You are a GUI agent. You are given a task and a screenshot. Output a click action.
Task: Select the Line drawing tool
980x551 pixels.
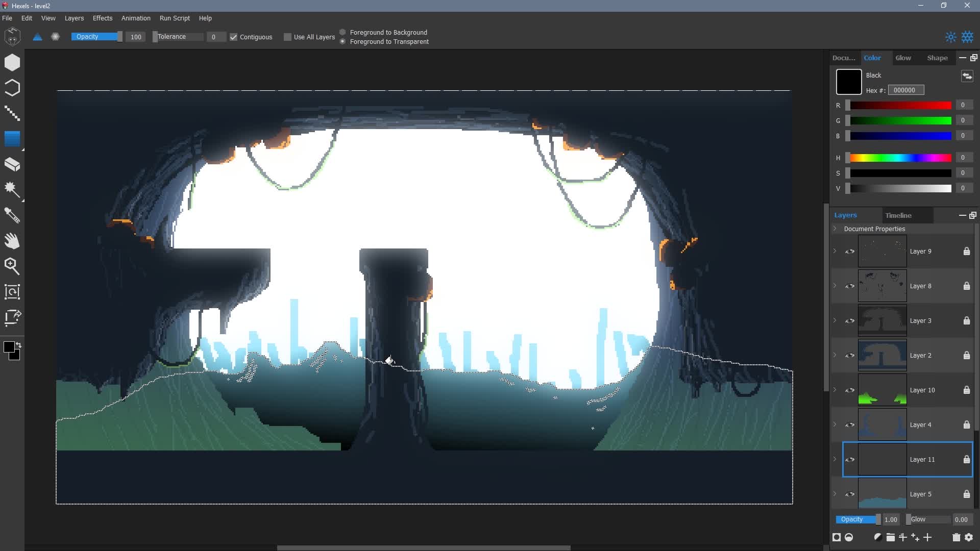(x=12, y=113)
